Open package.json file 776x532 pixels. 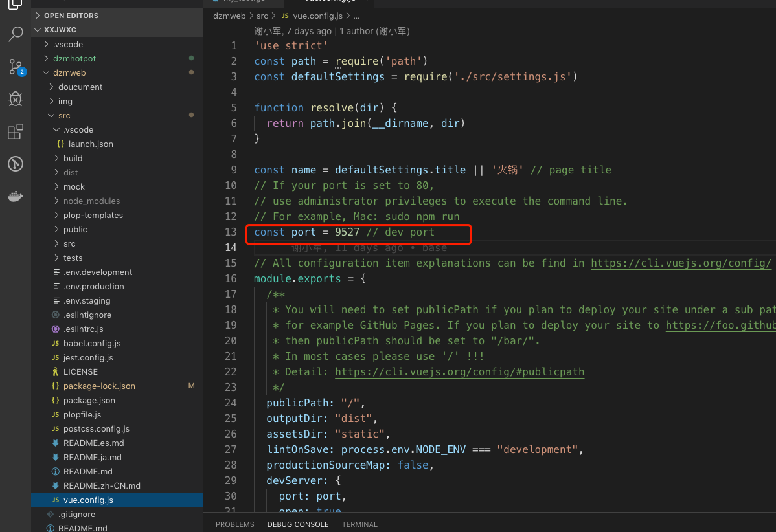pyautogui.click(x=117, y=401)
